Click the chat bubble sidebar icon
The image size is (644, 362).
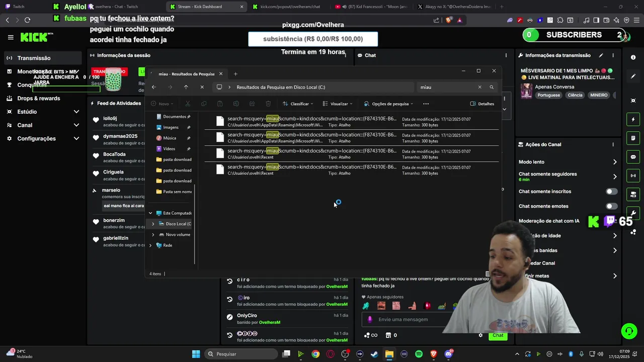[633, 157]
